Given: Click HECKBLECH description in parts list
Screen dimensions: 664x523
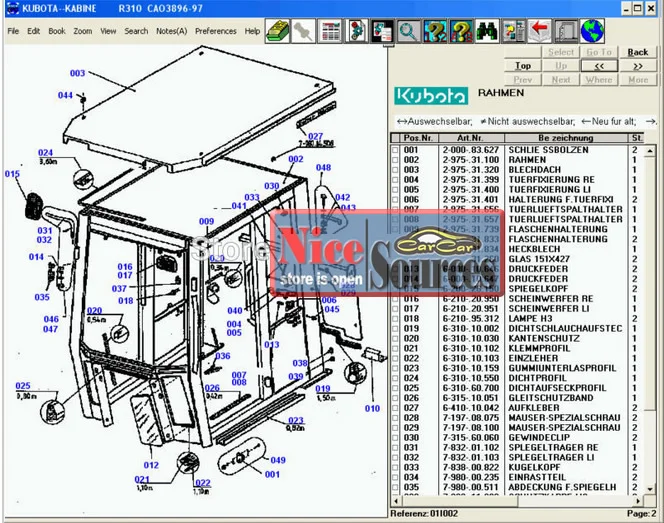Looking at the screenshot, I should click(x=534, y=249).
